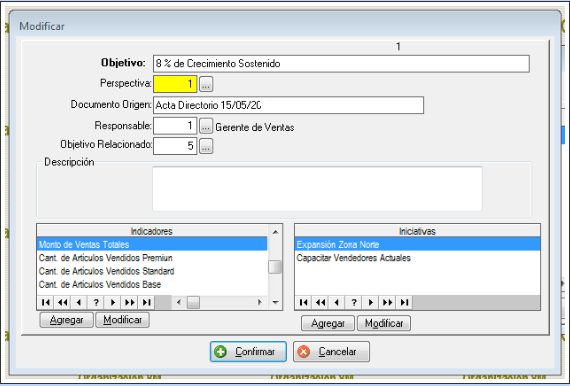
Task: Click Modificar under the Iniciativas list
Action: (x=384, y=323)
